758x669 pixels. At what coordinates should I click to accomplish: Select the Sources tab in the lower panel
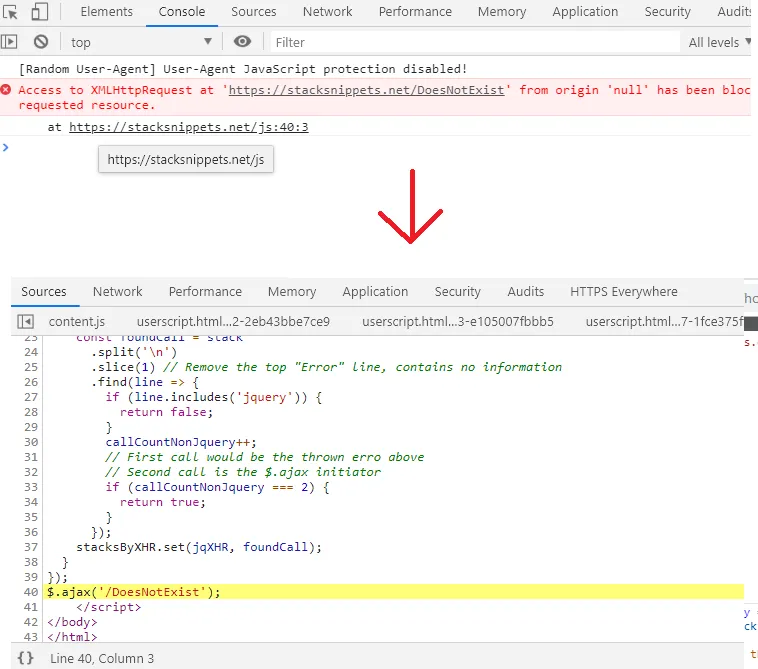(44, 291)
